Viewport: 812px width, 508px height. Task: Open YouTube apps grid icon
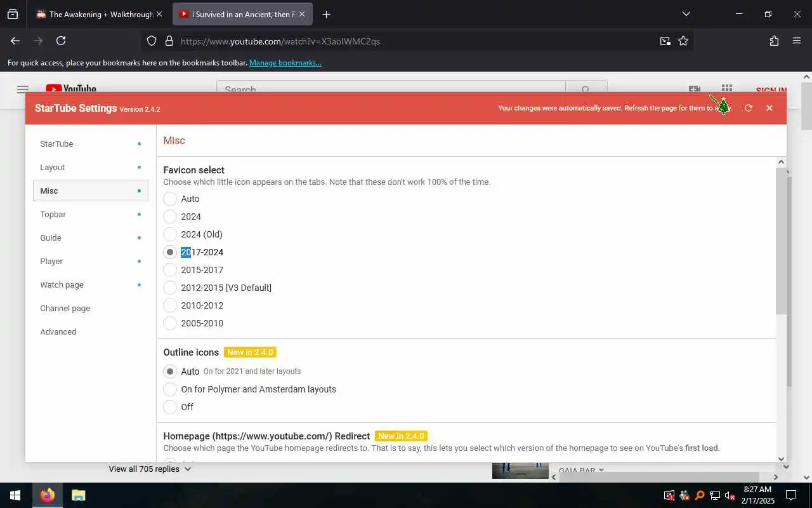[727, 89]
